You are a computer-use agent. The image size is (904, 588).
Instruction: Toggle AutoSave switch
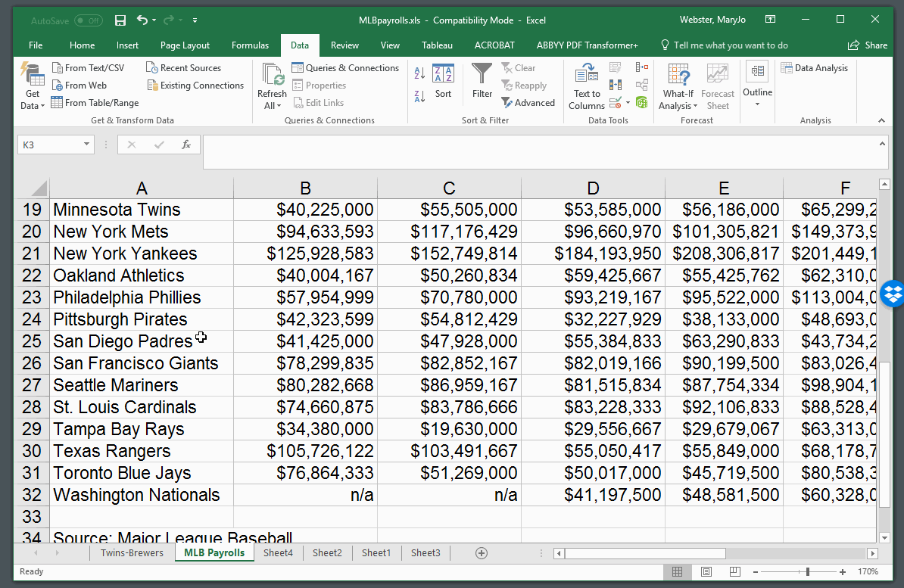click(x=89, y=20)
